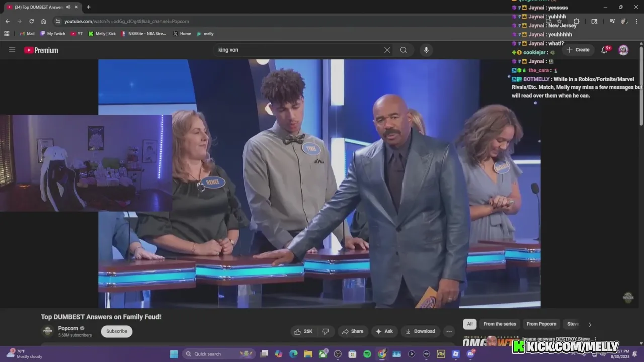Open the melly bookmark
The width and height of the screenshot is (644, 362).
(205, 34)
